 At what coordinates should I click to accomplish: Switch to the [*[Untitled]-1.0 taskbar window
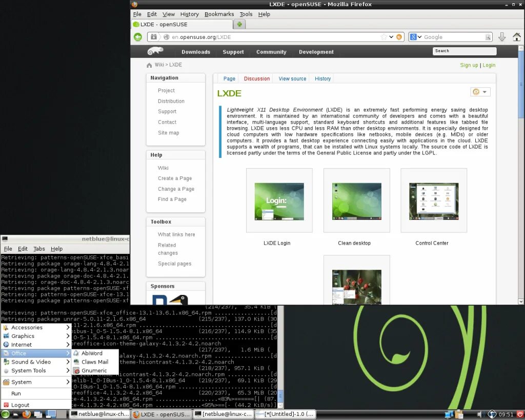(x=286, y=414)
